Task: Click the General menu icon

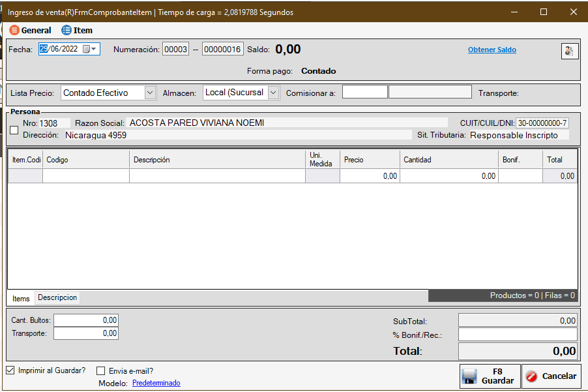Action: coord(14,30)
